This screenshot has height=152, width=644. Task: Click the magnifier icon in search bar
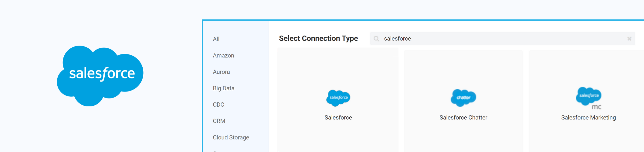point(376,39)
